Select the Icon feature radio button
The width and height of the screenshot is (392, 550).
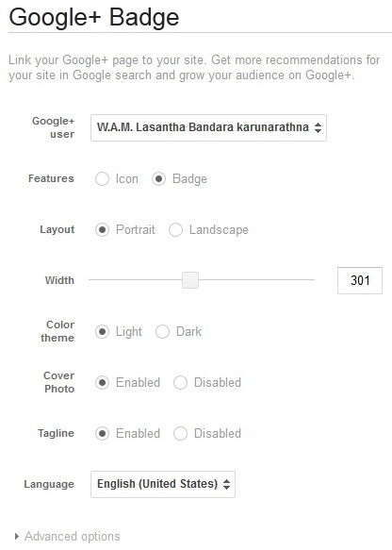point(102,179)
